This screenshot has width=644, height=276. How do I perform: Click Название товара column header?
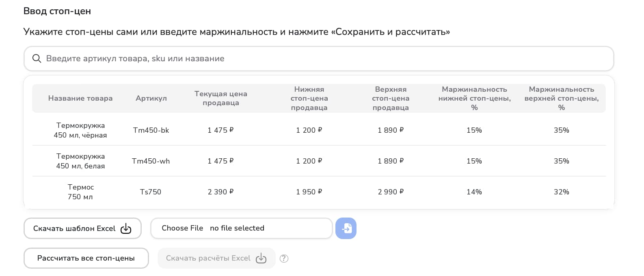[80, 98]
